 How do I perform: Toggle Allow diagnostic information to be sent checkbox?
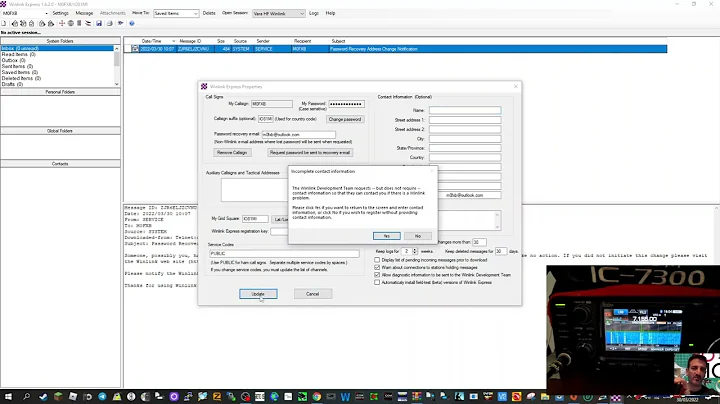(x=377, y=275)
